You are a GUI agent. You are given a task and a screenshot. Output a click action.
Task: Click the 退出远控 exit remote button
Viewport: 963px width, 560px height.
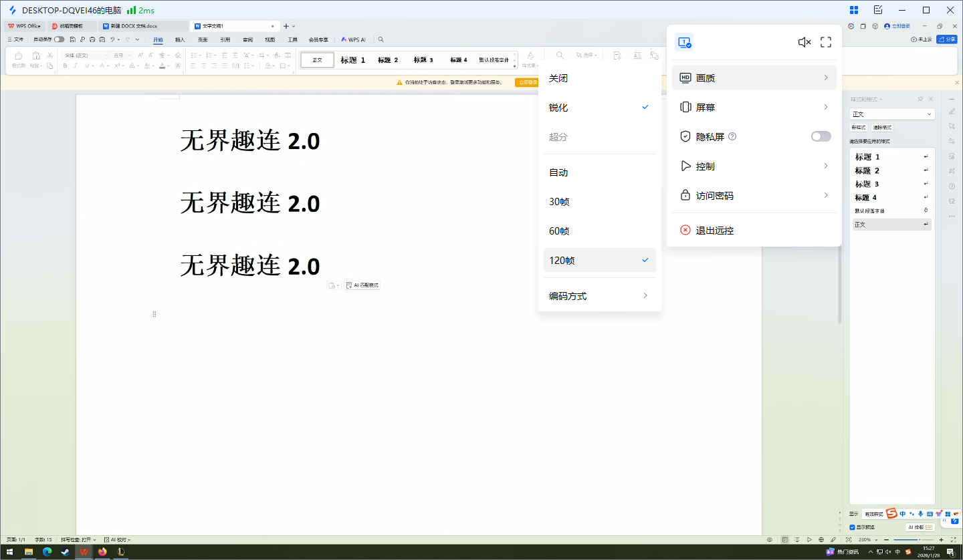(716, 230)
